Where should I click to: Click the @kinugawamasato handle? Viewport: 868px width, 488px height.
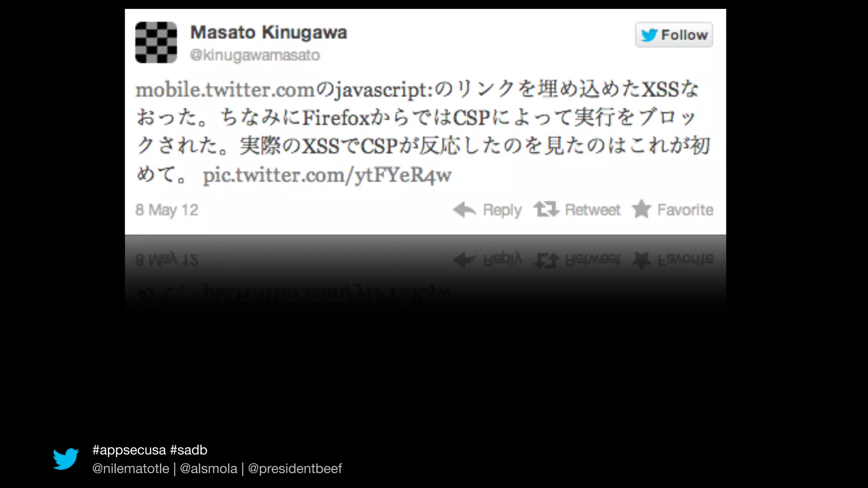click(x=255, y=55)
